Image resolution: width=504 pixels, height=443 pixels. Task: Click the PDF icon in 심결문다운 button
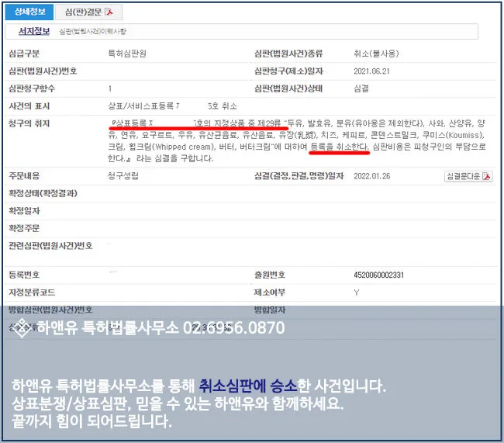coord(487,176)
